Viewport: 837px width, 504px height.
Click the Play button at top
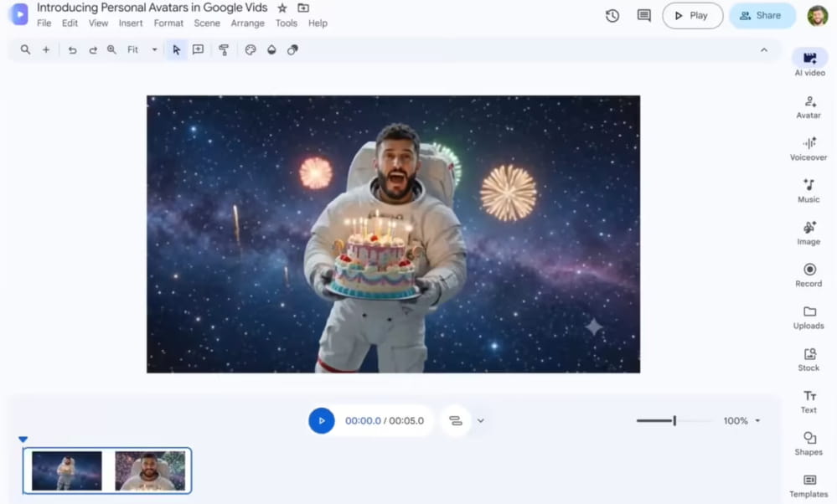(692, 15)
